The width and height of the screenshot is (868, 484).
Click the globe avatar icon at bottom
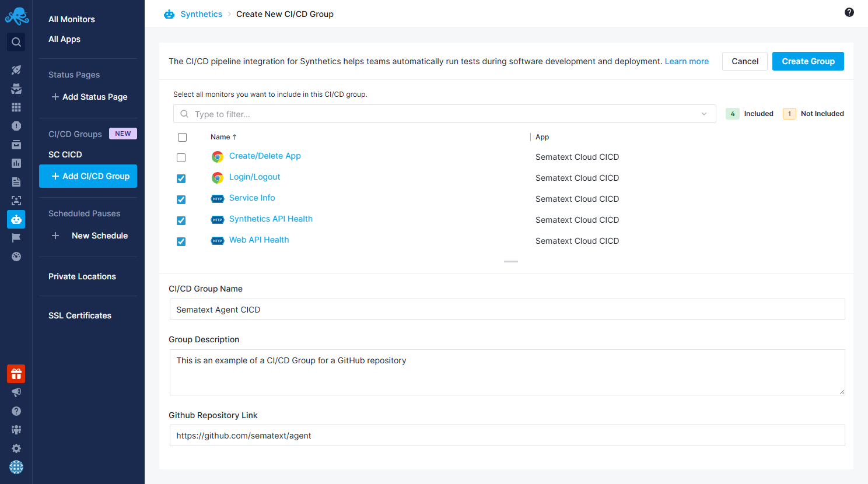[x=16, y=467]
